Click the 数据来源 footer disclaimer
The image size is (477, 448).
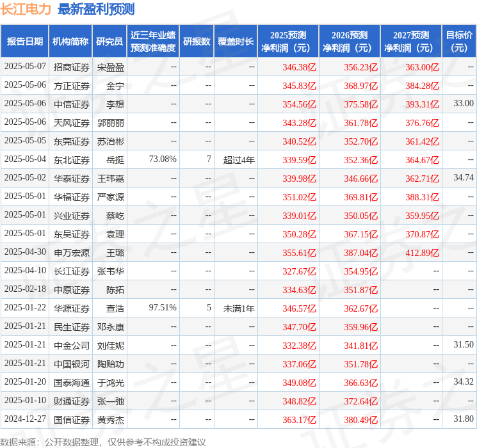[103, 442]
